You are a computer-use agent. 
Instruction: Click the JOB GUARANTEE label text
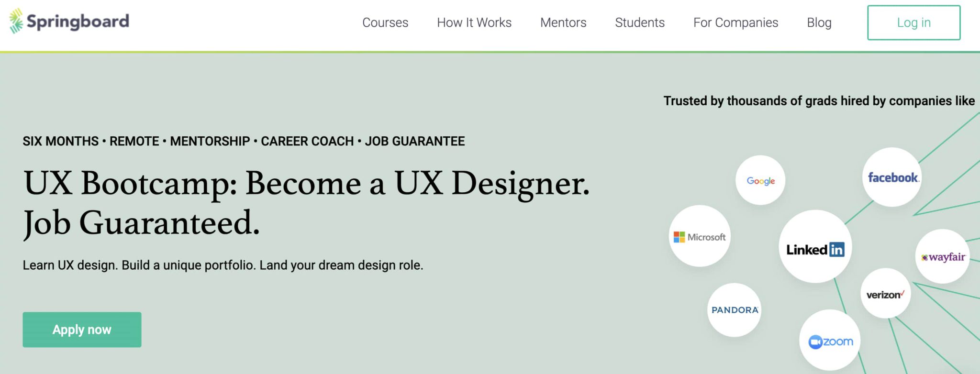click(x=414, y=141)
